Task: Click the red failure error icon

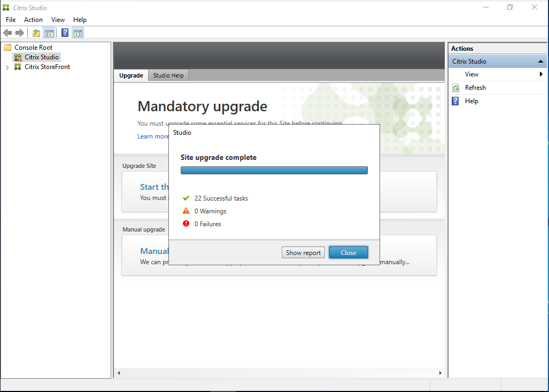Action: pos(186,224)
